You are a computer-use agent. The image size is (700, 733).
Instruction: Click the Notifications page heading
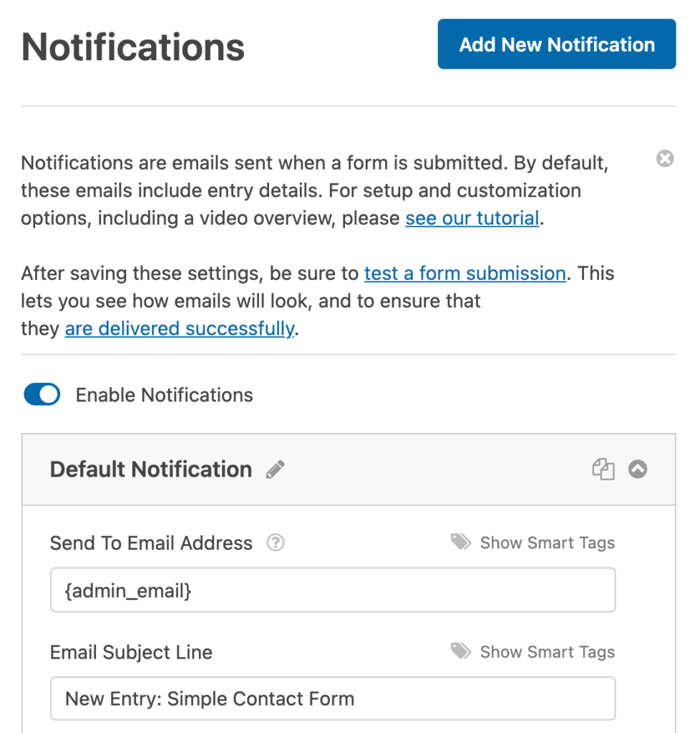click(132, 45)
